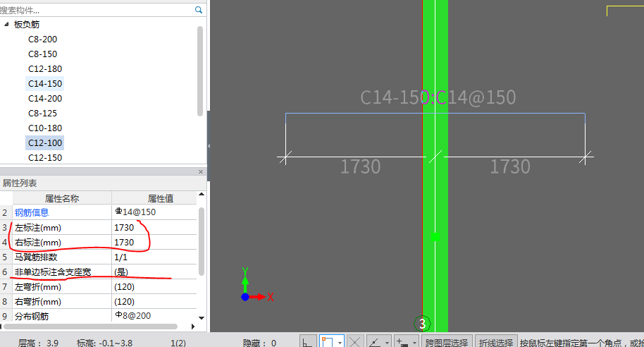Click the search magnifier icon
The width and height of the screenshot is (644, 347).
199,10
